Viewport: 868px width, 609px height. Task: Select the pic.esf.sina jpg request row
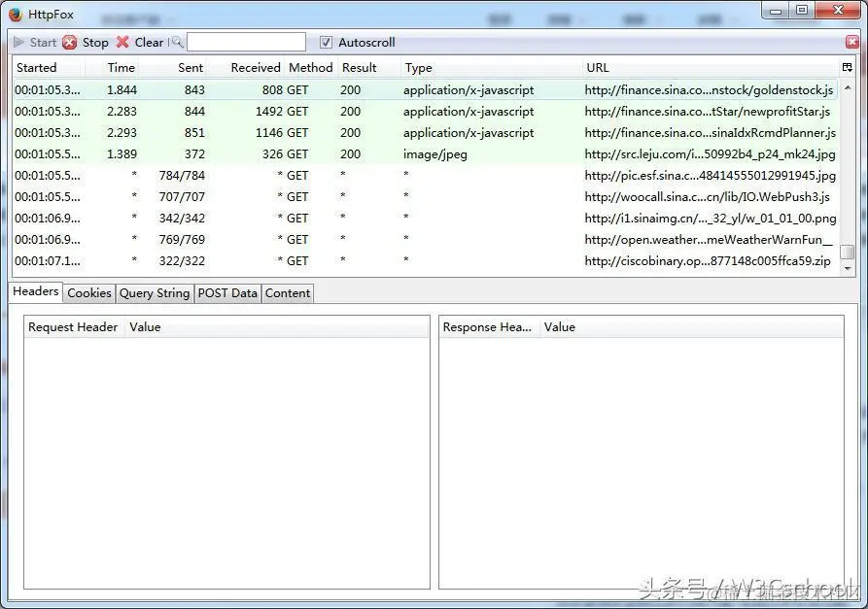point(425,176)
